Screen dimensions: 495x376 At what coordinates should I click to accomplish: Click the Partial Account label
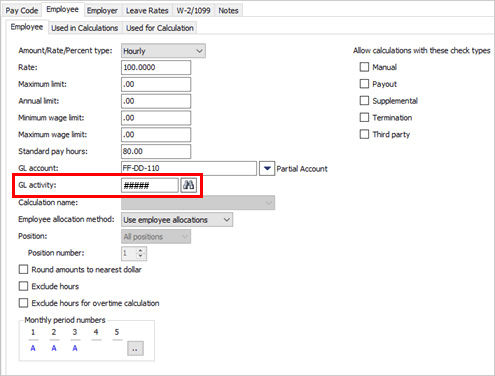point(302,169)
